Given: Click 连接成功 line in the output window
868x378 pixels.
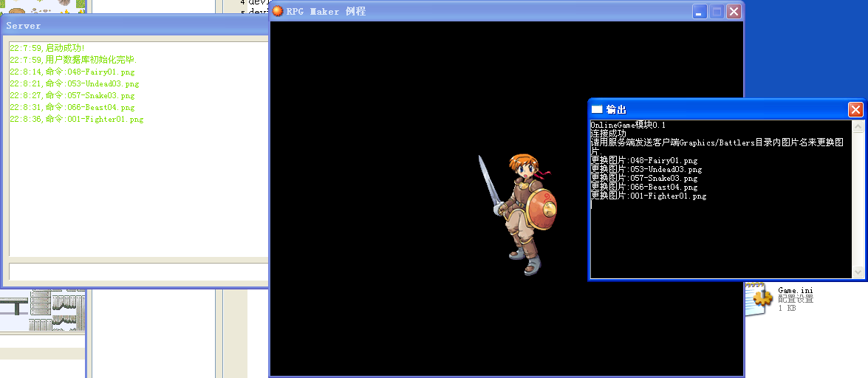Looking at the screenshot, I should (x=609, y=134).
